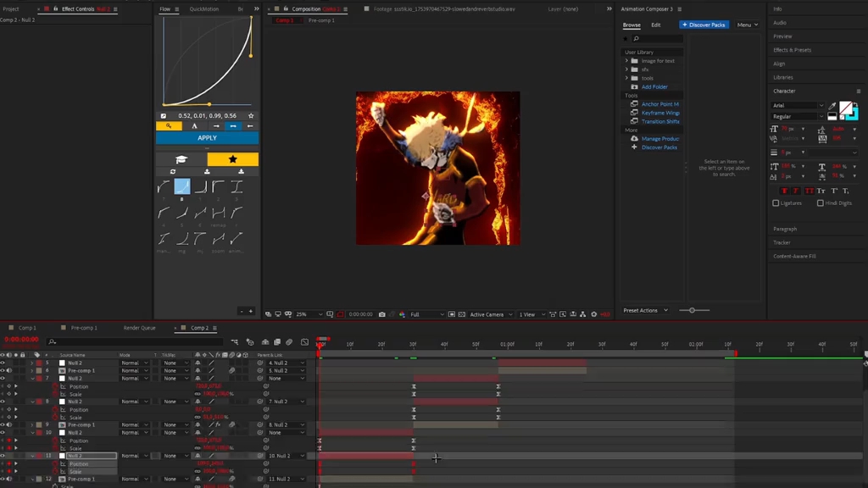Expand layer 5 Null 2 properties
Viewport: 868px width, 488px height.
point(32,363)
